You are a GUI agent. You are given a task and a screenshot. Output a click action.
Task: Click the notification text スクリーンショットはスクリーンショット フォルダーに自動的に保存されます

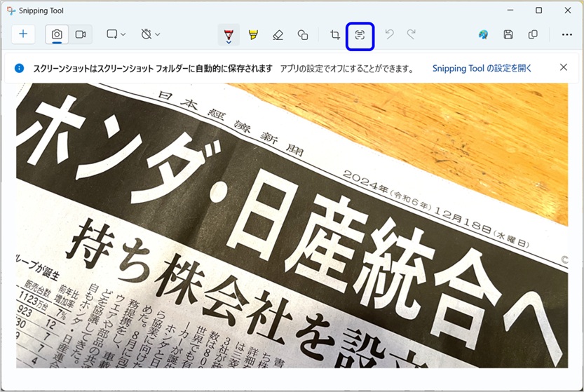coord(153,69)
